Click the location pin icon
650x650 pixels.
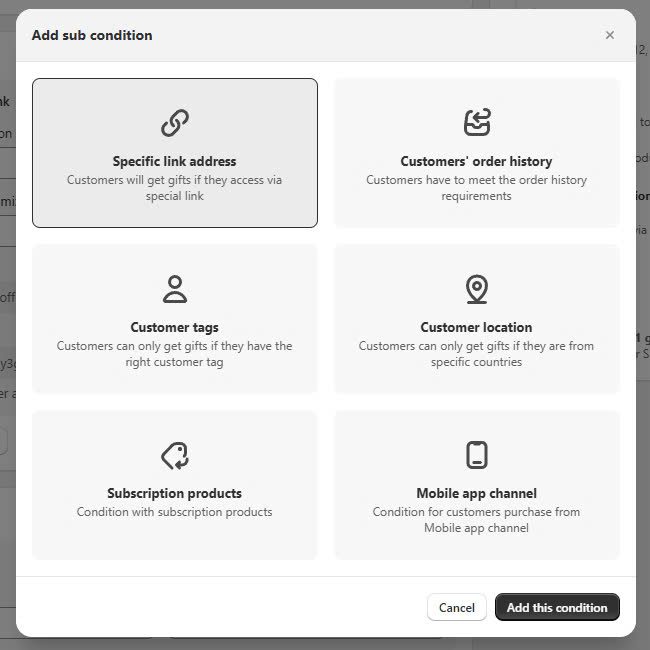click(477, 289)
